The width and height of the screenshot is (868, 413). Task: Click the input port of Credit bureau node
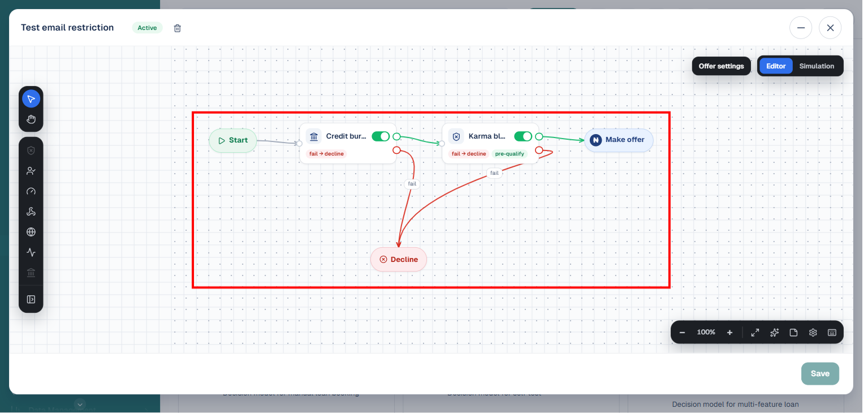pyautogui.click(x=300, y=143)
